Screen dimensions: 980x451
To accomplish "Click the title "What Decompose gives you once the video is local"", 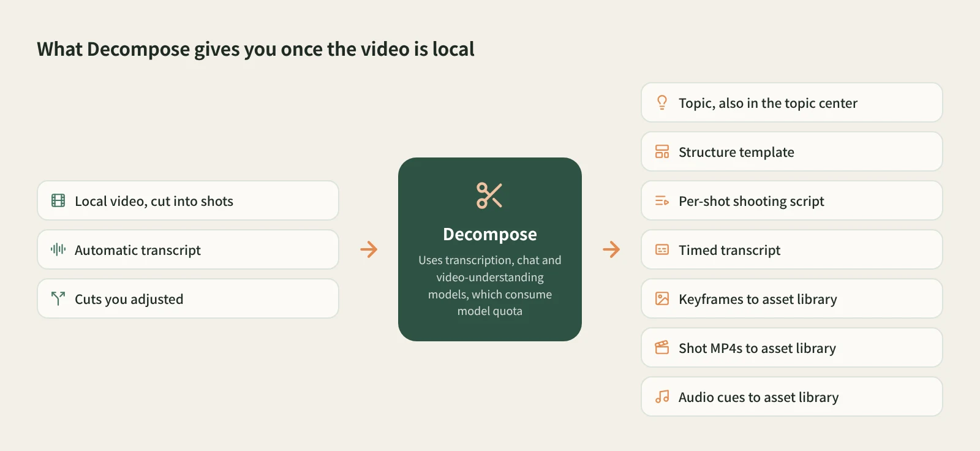I will tap(255, 49).
